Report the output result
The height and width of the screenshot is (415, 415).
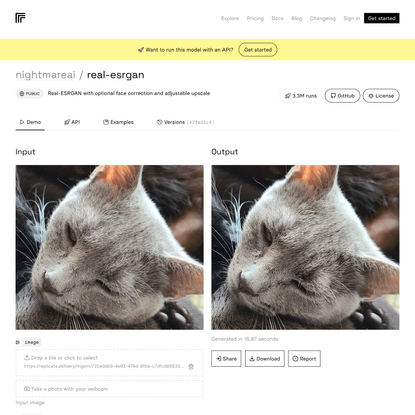(x=304, y=359)
